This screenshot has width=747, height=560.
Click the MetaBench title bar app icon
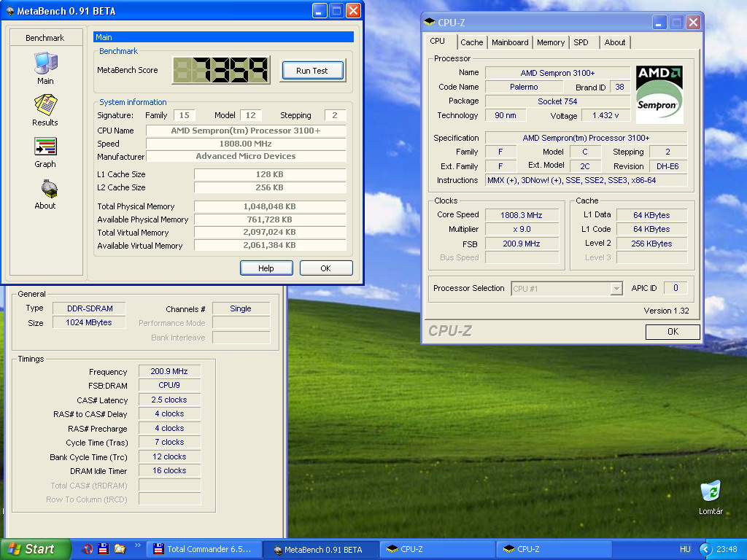point(9,10)
